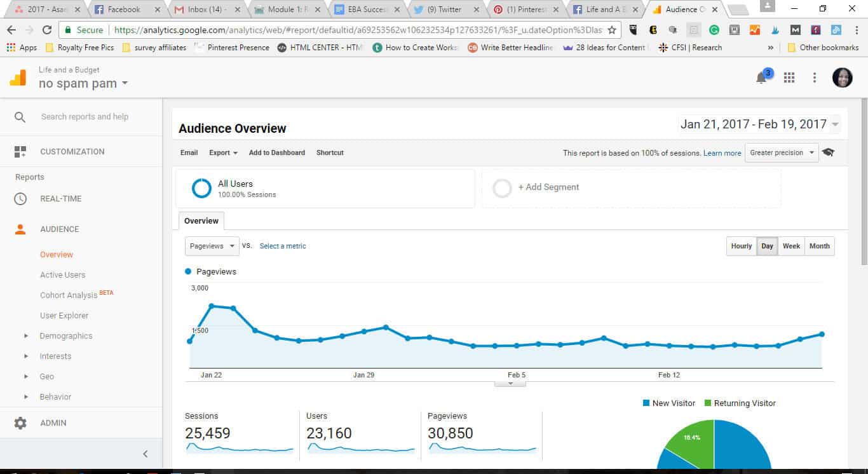Open the Chrome Apps shortcut
Viewport: 868px width, 474px height.
click(22, 48)
